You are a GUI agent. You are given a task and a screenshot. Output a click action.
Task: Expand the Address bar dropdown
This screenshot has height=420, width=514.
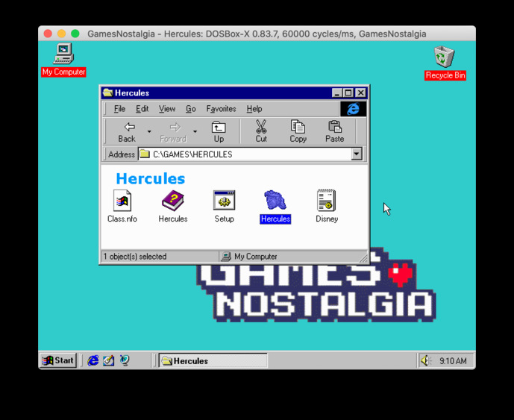click(357, 154)
